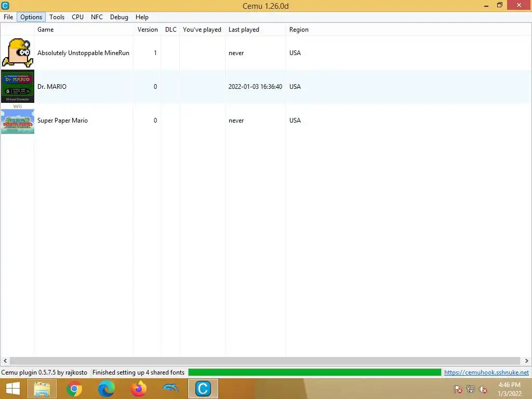
Task: Click the USA region of Super Paper Mario
Action: click(295, 121)
